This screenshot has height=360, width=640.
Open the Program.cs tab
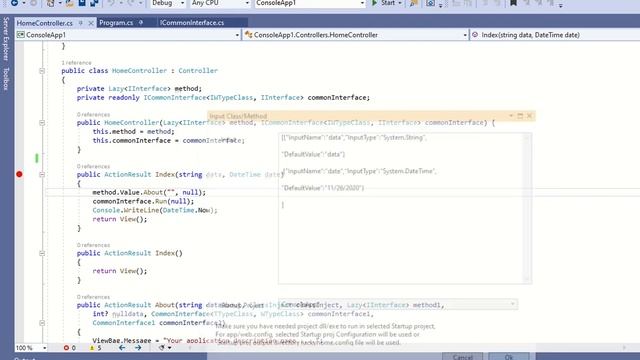pos(116,23)
